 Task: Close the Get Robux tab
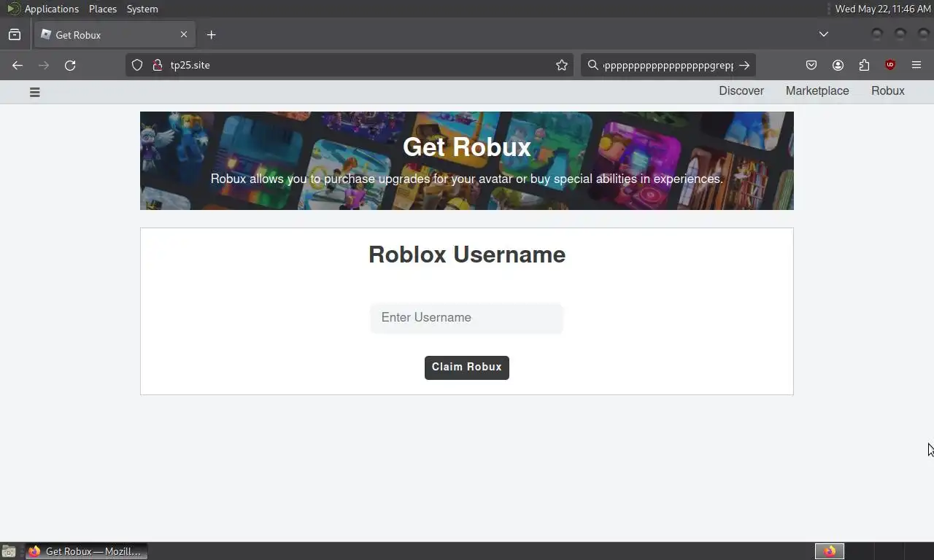tap(184, 34)
